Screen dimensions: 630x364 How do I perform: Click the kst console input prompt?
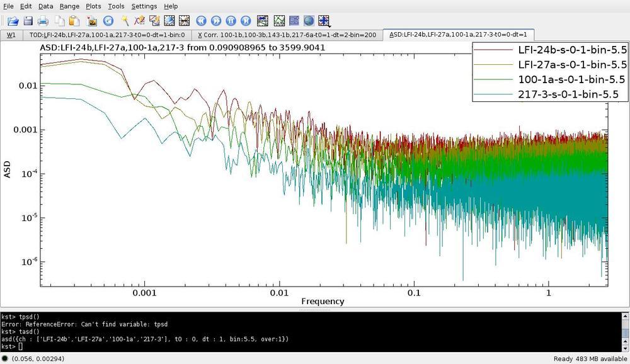[x=20, y=347]
